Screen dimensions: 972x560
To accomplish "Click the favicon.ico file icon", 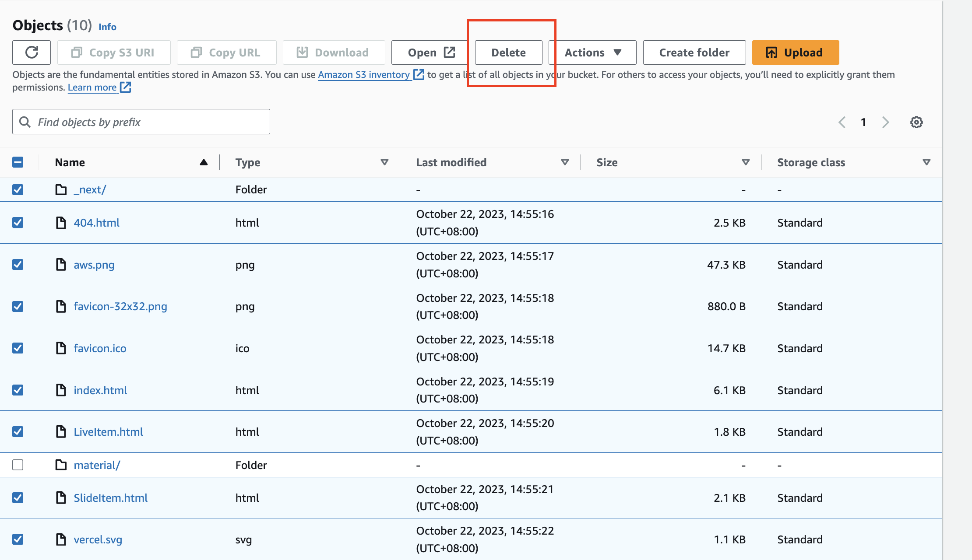I will point(61,348).
